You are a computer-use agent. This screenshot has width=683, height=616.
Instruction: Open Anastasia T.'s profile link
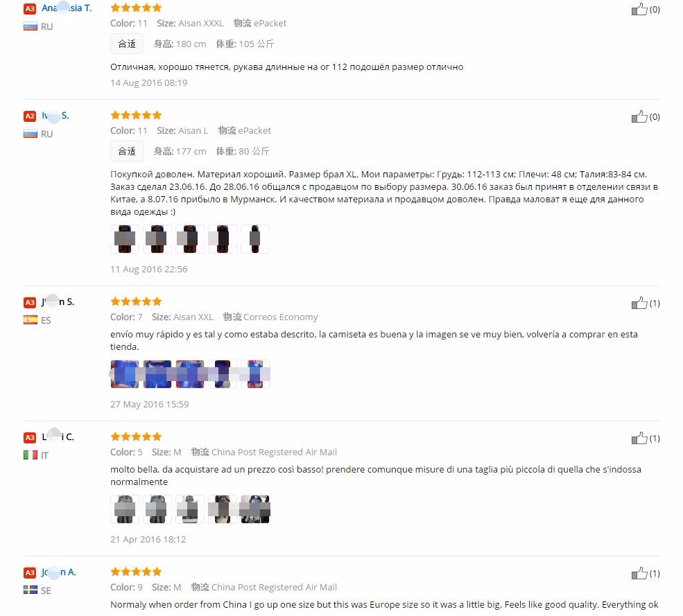(x=67, y=8)
